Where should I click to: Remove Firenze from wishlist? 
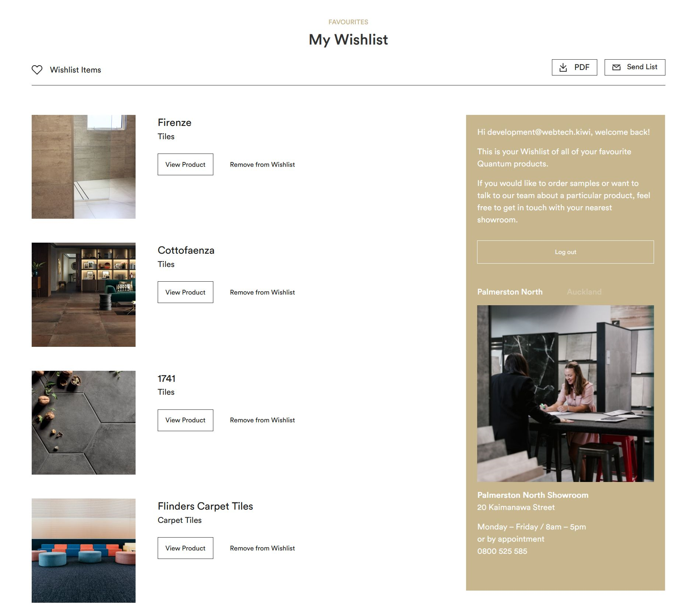point(262,165)
